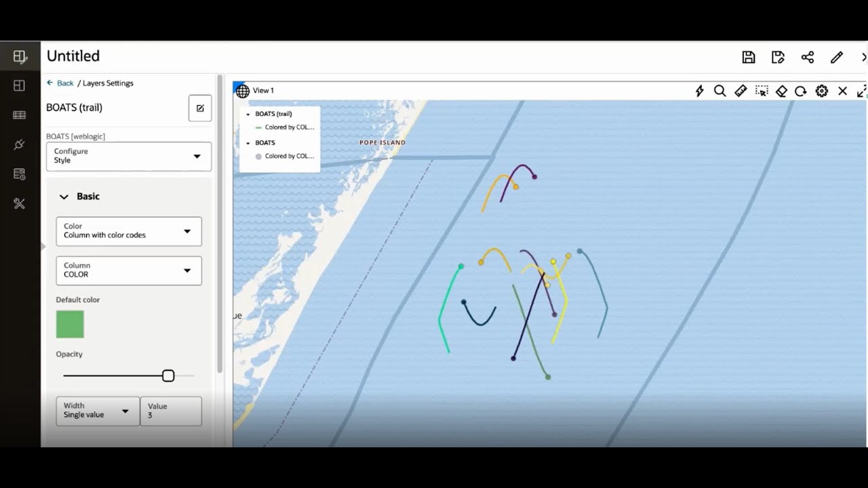
Task: Click the globe icon beside View 1
Action: click(242, 91)
